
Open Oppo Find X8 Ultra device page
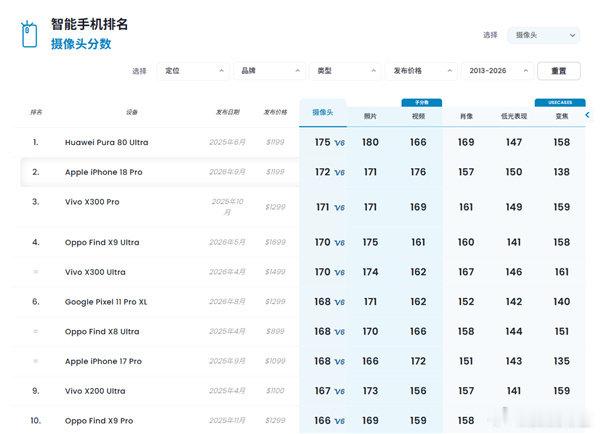click(x=102, y=331)
